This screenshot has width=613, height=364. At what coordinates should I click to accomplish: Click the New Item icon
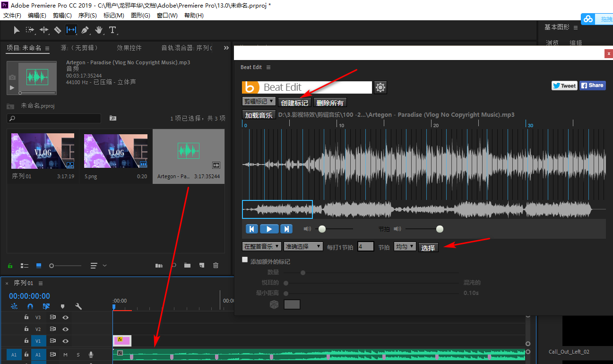coord(202,266)
